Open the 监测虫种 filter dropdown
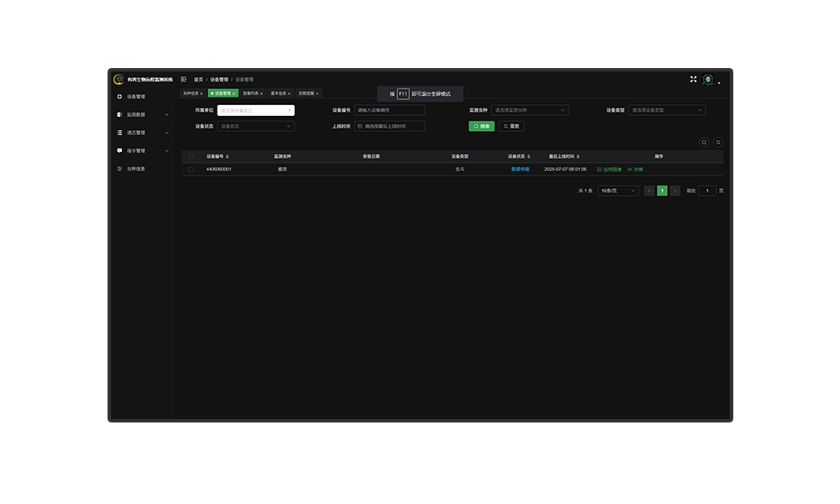This screenshot has height=504, width=840. click(x=530, y=110)
